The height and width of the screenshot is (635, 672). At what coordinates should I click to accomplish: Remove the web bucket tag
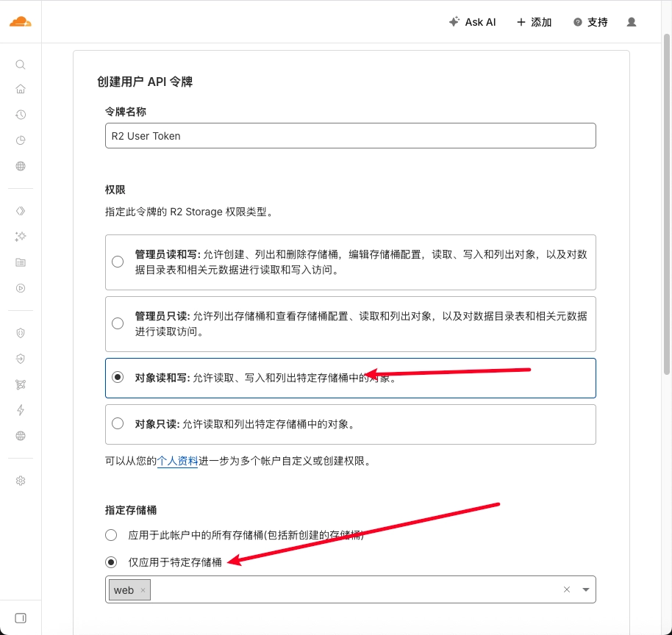[143, 590]
